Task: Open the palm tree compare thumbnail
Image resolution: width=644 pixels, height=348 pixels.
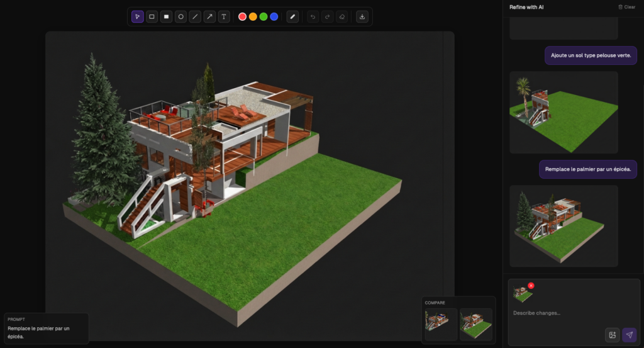Action: click(441, 324)
